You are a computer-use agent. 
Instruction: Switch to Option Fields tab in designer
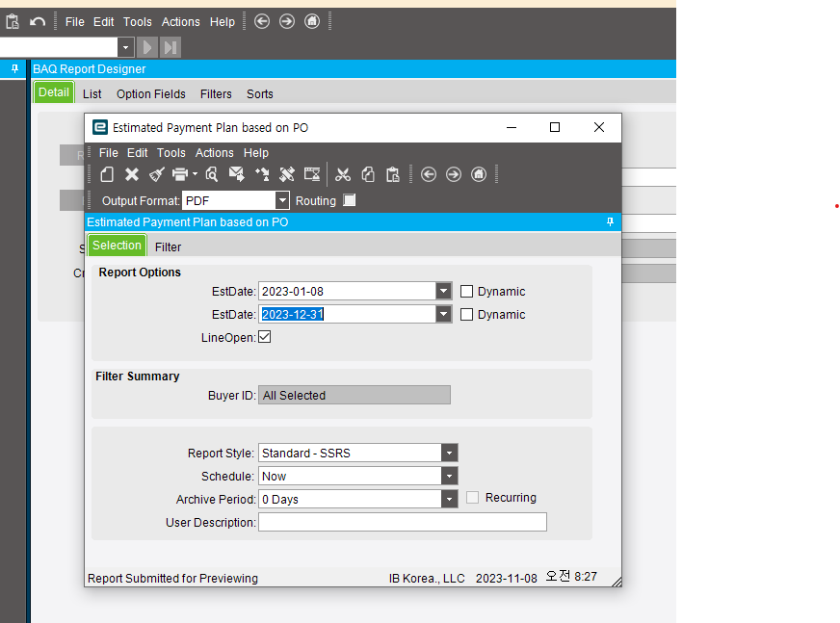151,94
